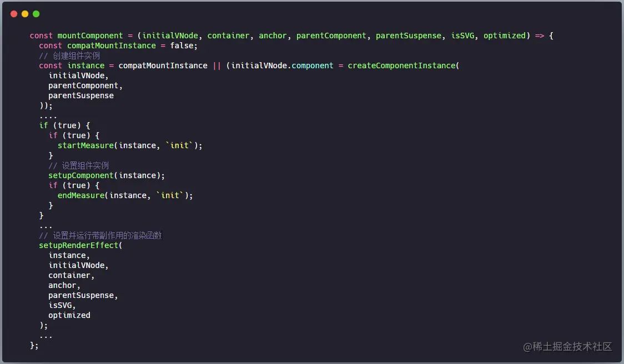Image resolution: width=624 pixels, height=364 pixels.
Task: Click the comment 创建组件实例
Action: click(69, 55)
